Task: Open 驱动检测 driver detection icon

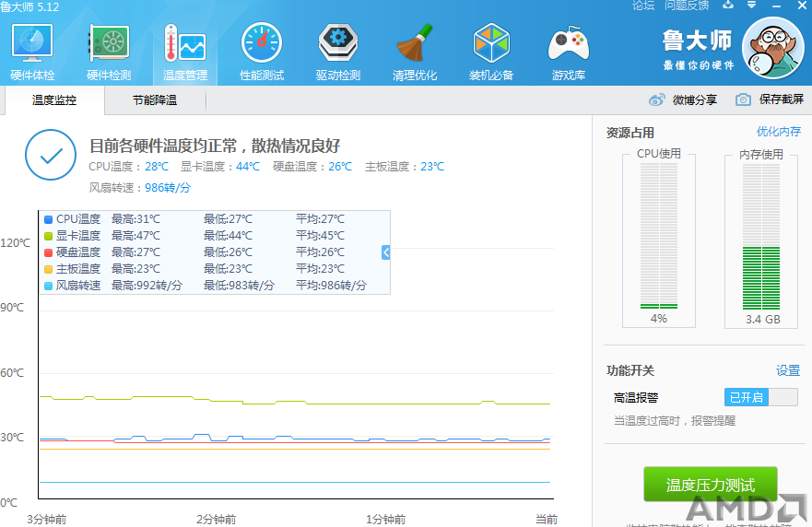Action: pyautogui.click(x=338, y=53)
